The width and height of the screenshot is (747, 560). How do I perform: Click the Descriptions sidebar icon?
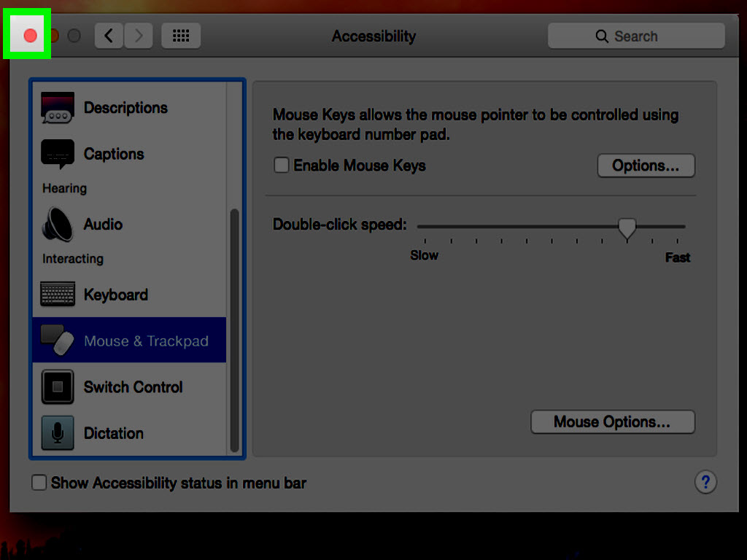[58, 108]
